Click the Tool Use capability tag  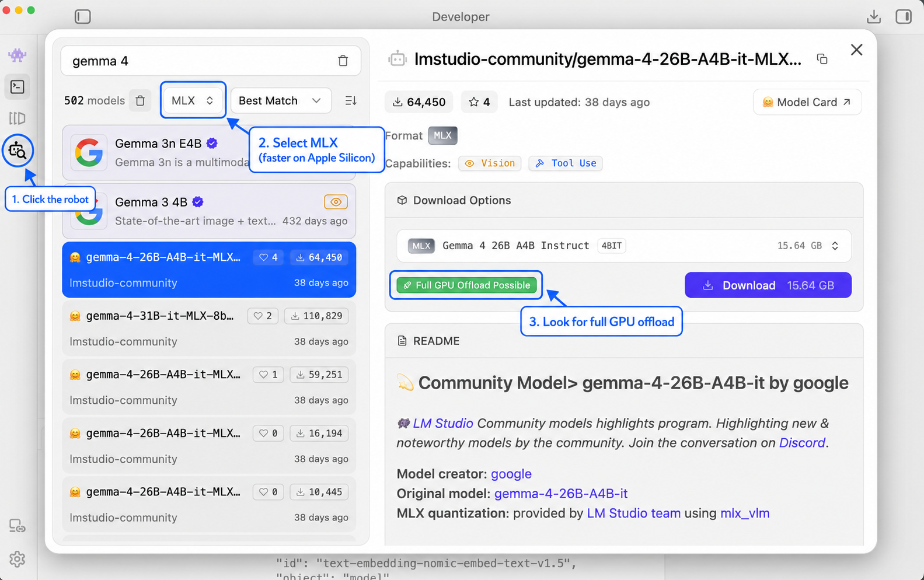coord(566,163)
